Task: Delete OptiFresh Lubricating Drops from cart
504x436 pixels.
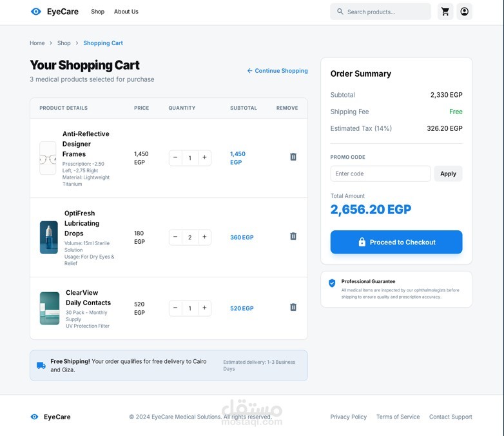Action: [293, 236]
